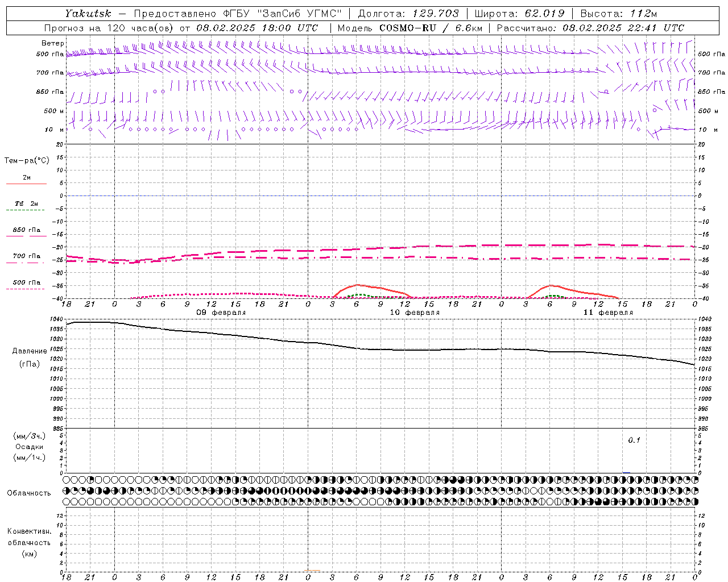728x582 pixels.
Task: Click the 0.1 precipitation value annotation
Action: (634, 440)
